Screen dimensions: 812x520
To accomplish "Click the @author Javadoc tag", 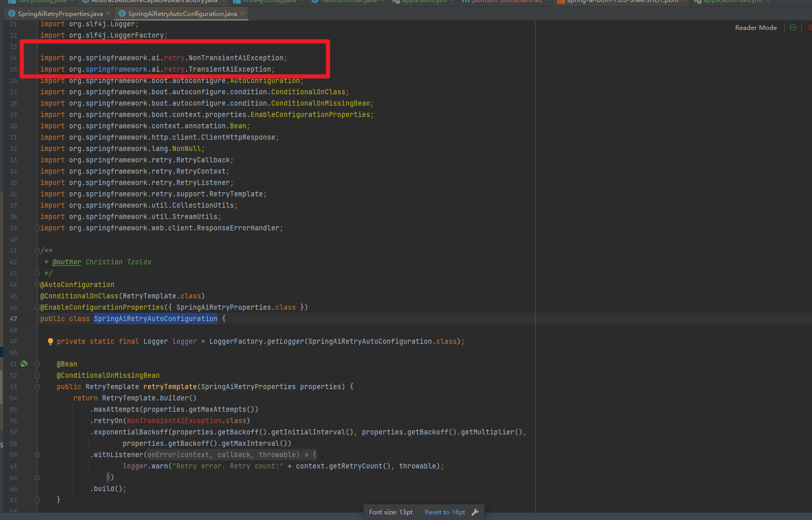I will (67, 262).
